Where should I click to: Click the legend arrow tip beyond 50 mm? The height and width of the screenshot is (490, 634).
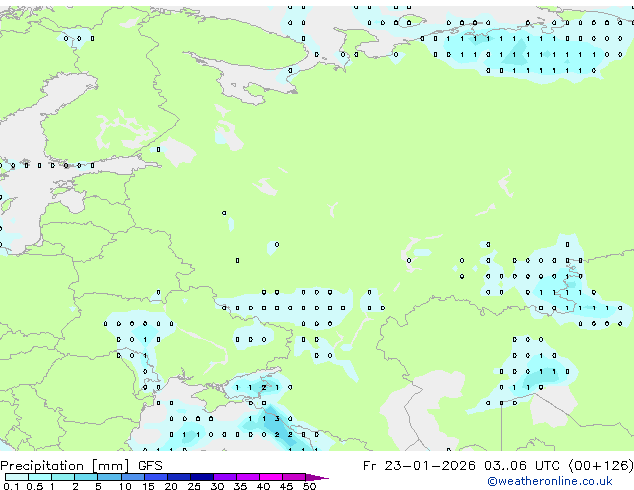click(x=317, y=477)
